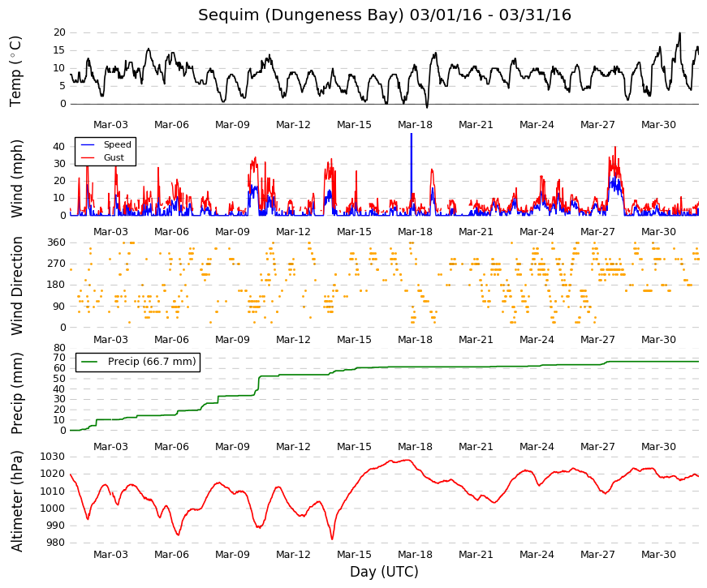Viewport: 707px width, 588px height.
Task: Select the Speed legend label
Action: (x=117, y=144)
